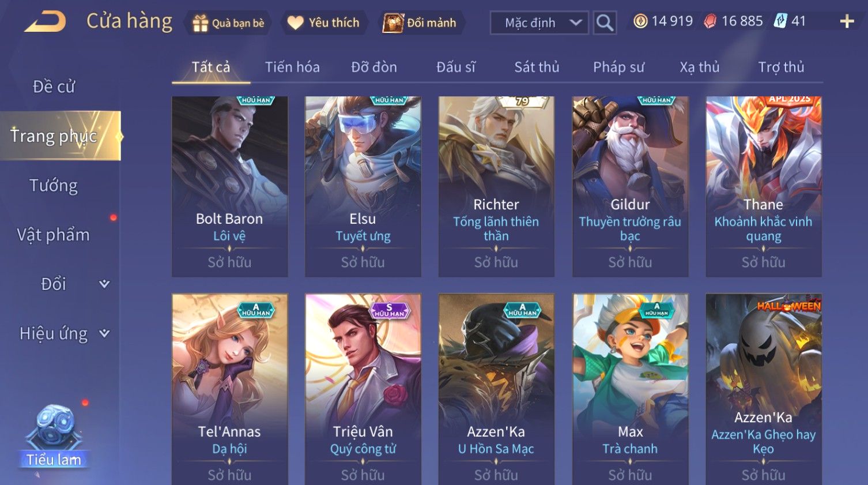Image resolution: width=868 pixels, height=485 pixels.
Task: Select Tướng in the sidebar
Action: pyautogui.click(x=54, y=186)
